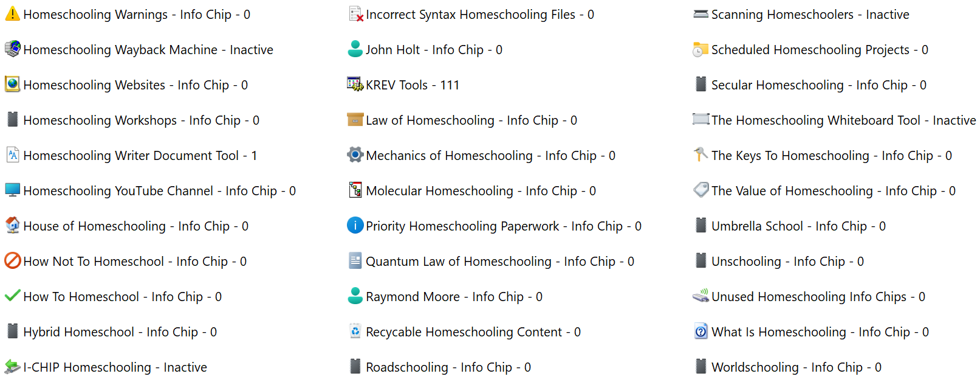Click the Mechanics of Homeschooling gear icon
The image size is (980, 382).
point(355,155)
